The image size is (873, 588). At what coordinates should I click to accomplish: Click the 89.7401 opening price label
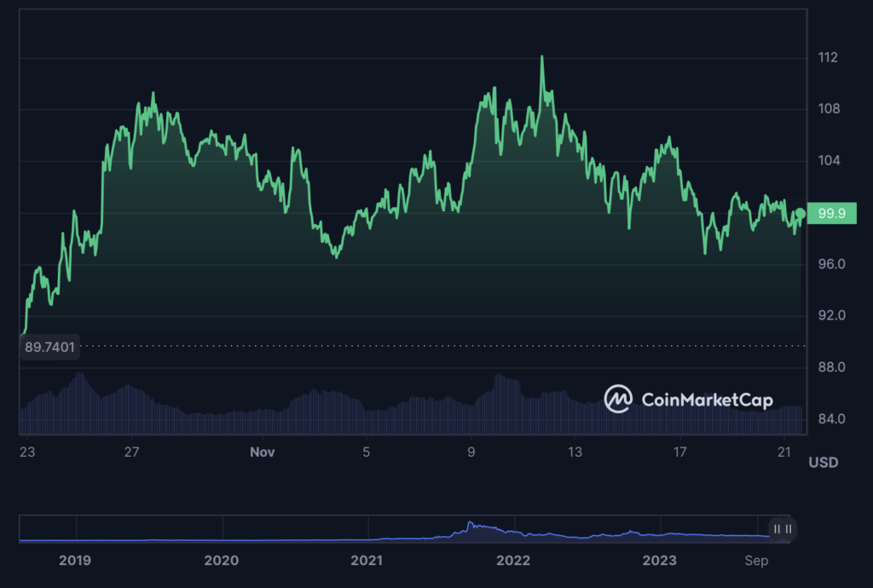tap(49, 347)
